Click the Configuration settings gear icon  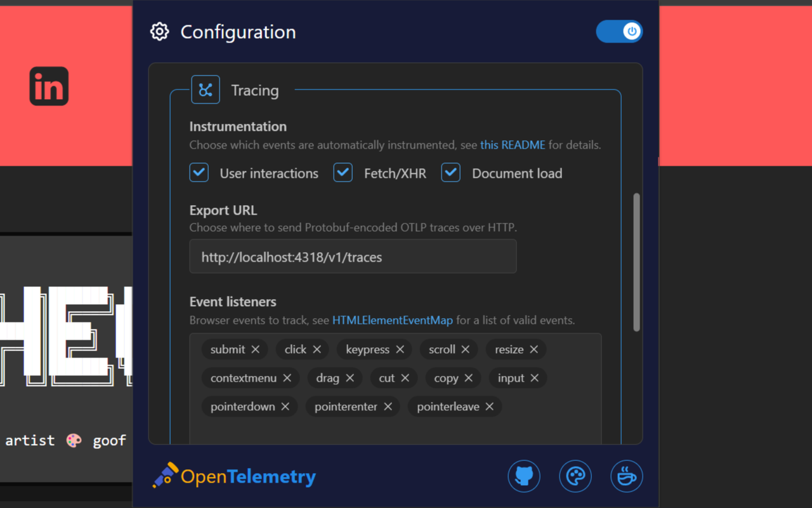click(159, 31)
